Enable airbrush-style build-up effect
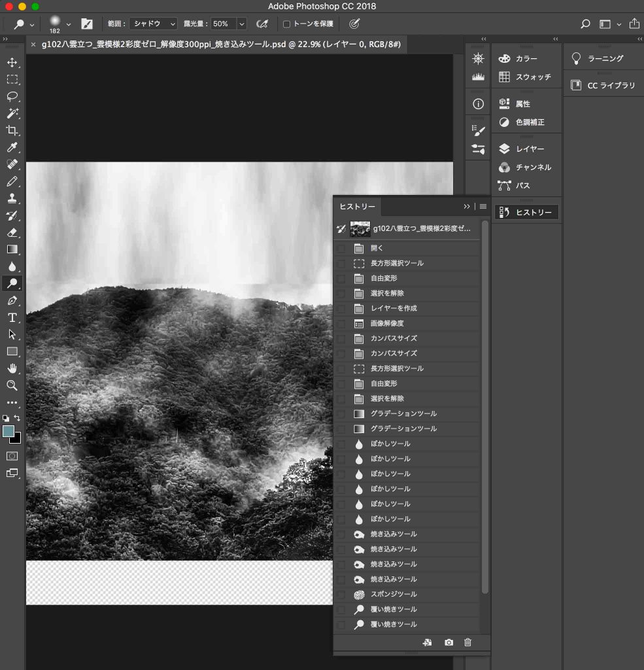Image resolution: width=644 pixels, height=670 pixels. tap(262, 24)
